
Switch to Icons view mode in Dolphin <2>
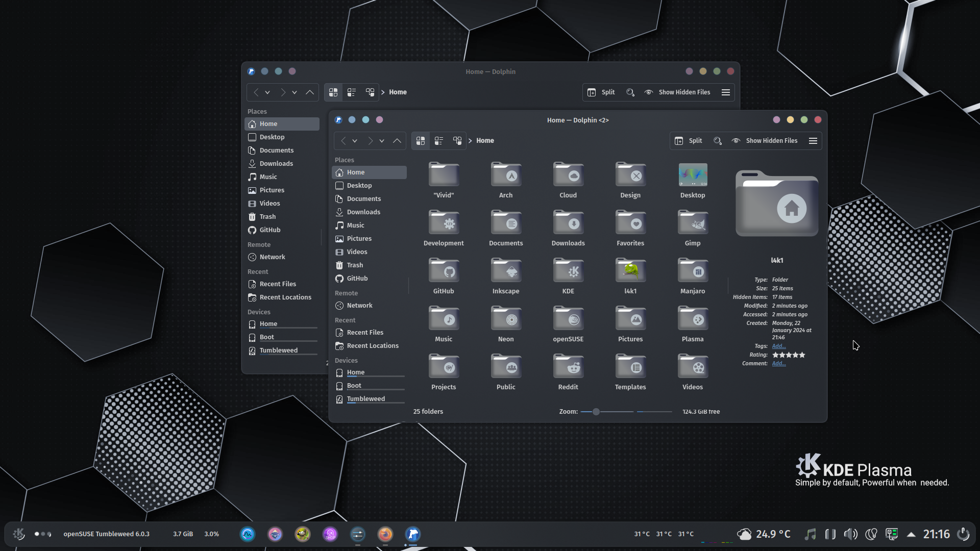[421, 141]
